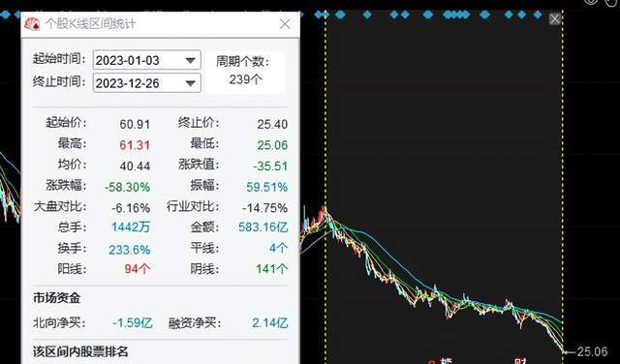Select the 该区间内股票排名 section header
The image size is (620, 364).
pos(80,351)
